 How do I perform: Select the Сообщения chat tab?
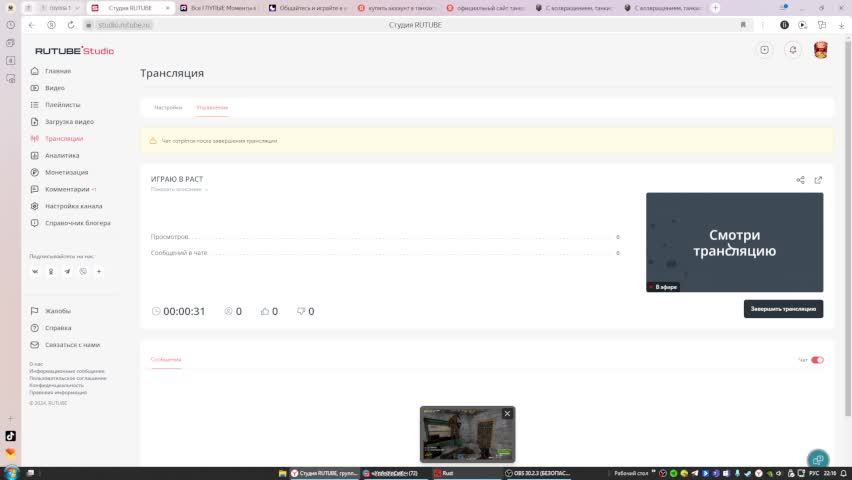pos(166,360)
